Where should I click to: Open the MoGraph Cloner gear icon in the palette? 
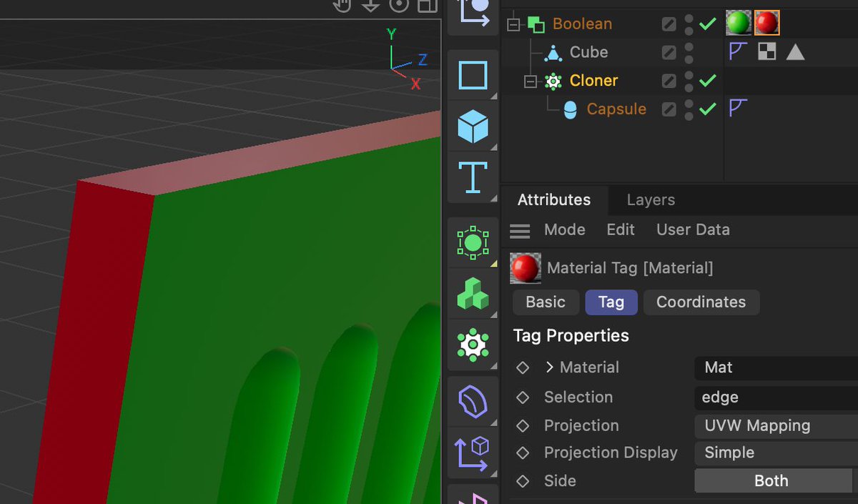coord(473,346)
